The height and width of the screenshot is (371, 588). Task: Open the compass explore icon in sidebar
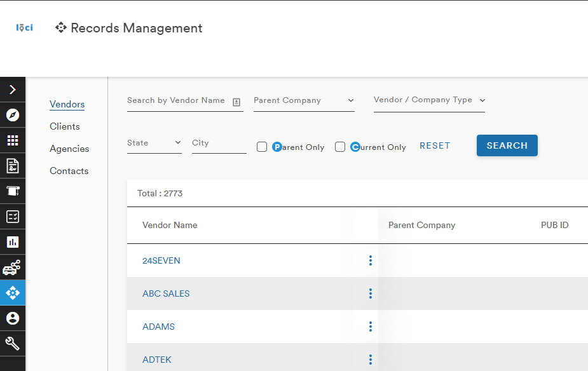pos(12,115)
